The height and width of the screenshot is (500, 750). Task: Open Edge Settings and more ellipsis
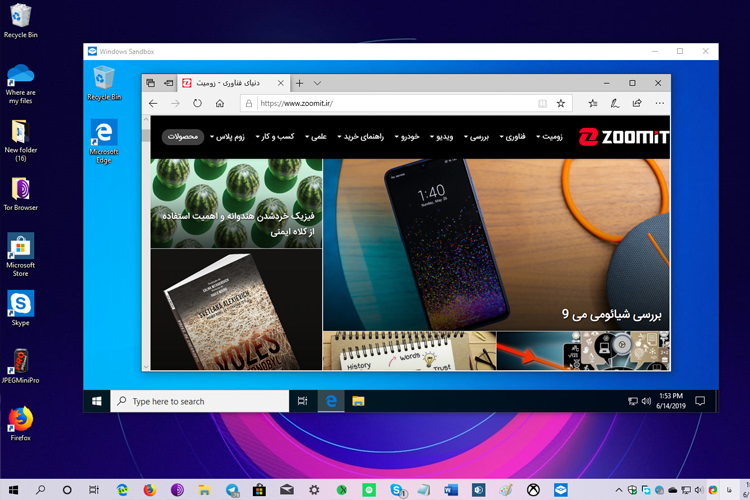click(660, 103)
